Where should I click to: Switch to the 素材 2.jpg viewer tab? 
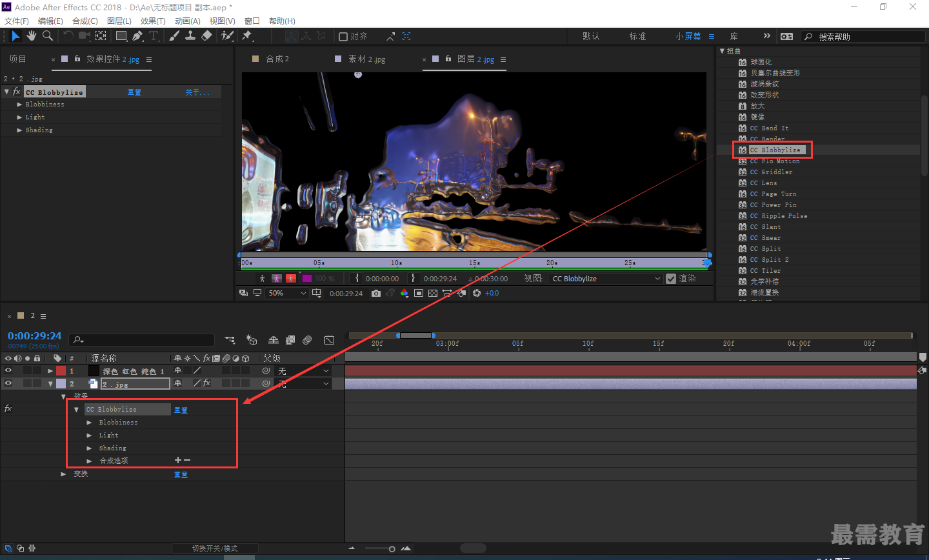tap(366, 59)
